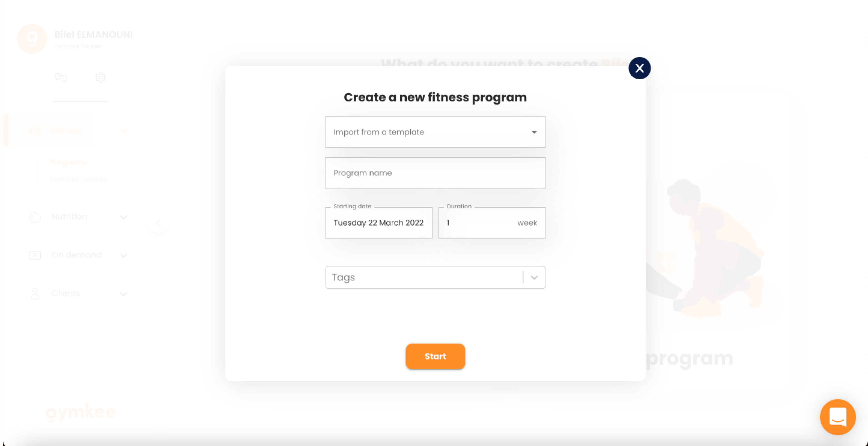
Task: Collapse the sidebar with arrow button
Action: [158, 223]
